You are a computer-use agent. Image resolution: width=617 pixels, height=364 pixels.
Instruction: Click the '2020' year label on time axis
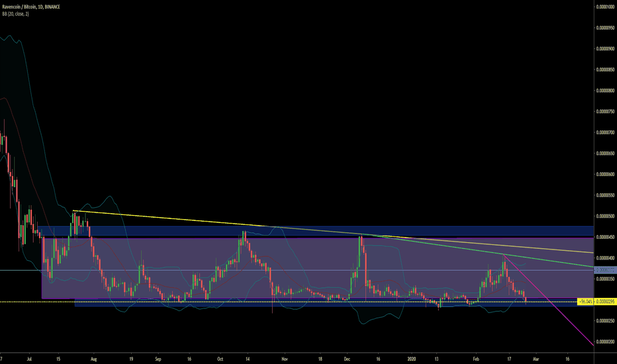coord(412,359)
